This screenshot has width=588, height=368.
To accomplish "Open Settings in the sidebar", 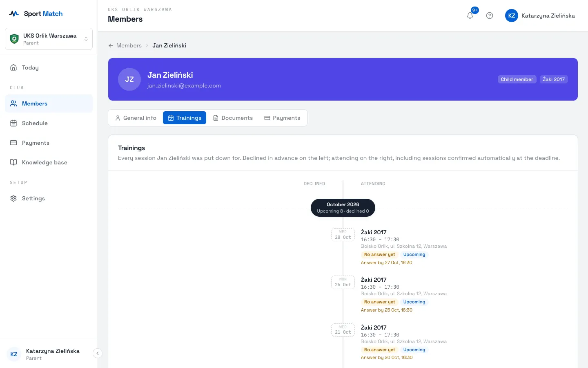I will tap(49, 198).
